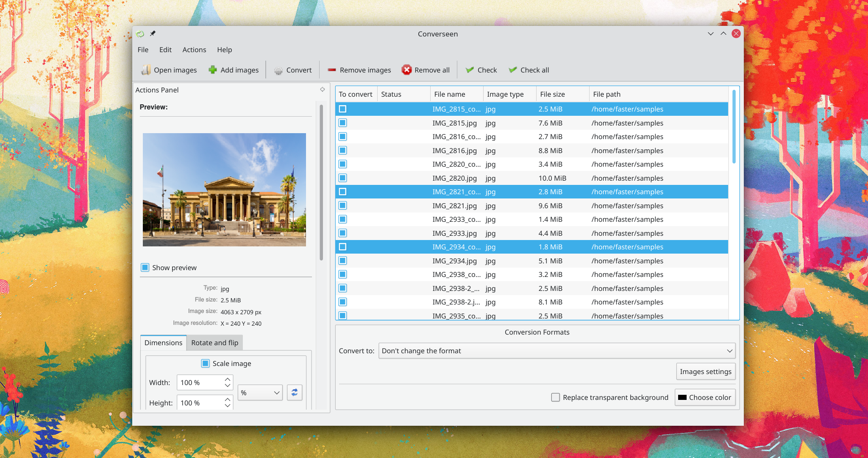The width and height of the screenshot is (868, 458).
Task: Click the red minus Remove images icon
Action: [x=332, y=70]
